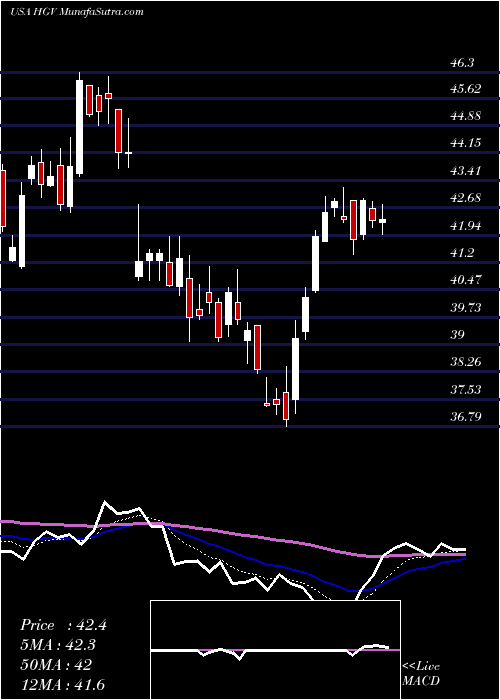Click the 44.15 price axis label
The image size is (500, 700).
coord(466,143)
